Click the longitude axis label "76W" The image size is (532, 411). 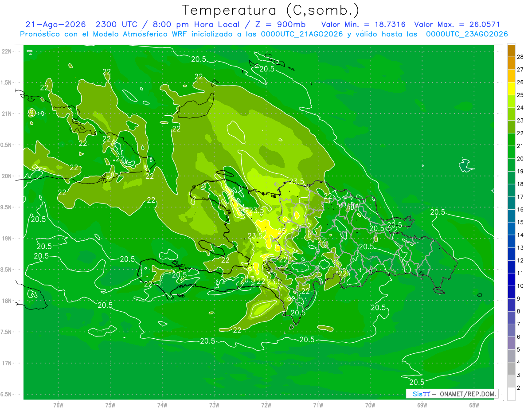[58, 405]
